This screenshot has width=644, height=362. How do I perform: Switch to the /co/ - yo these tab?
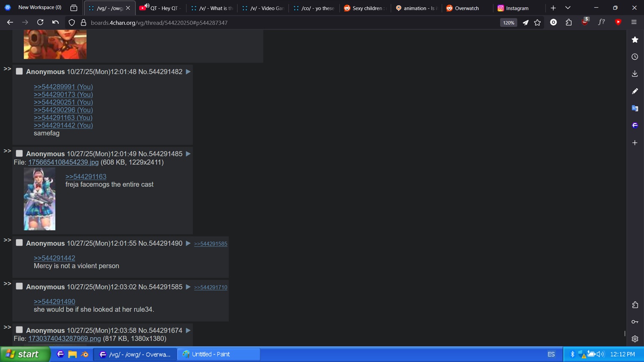[x=314, y=8]
